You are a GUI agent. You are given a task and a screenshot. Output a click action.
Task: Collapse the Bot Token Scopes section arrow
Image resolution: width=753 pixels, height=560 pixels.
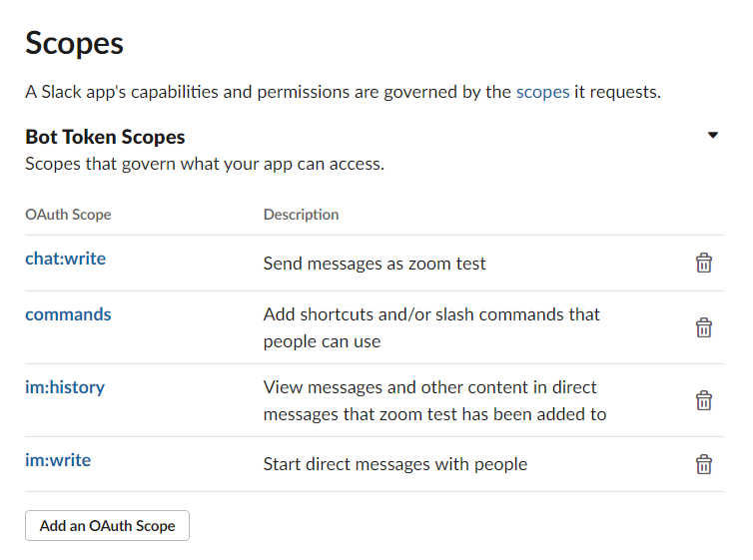coord(713,135)
